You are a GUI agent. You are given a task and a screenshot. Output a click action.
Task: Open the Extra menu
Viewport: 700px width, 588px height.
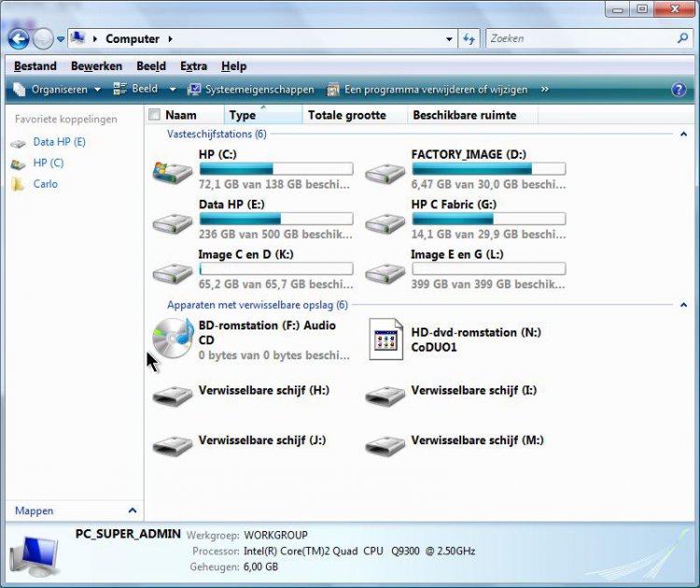point(194,66)
